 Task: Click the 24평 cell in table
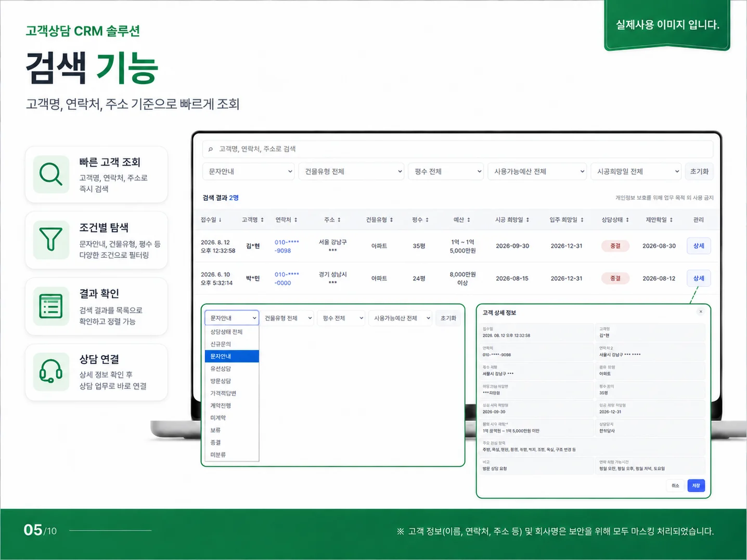pos(419,278)
